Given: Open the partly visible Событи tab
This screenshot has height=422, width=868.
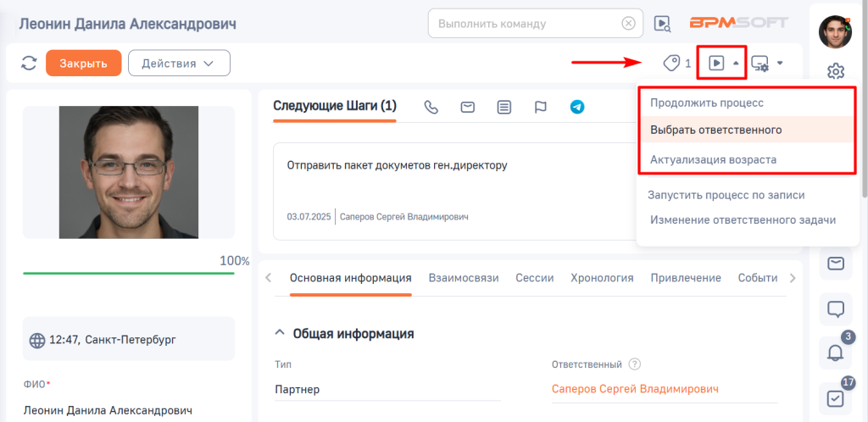Looking at the screenshot, I should [758, 278].
